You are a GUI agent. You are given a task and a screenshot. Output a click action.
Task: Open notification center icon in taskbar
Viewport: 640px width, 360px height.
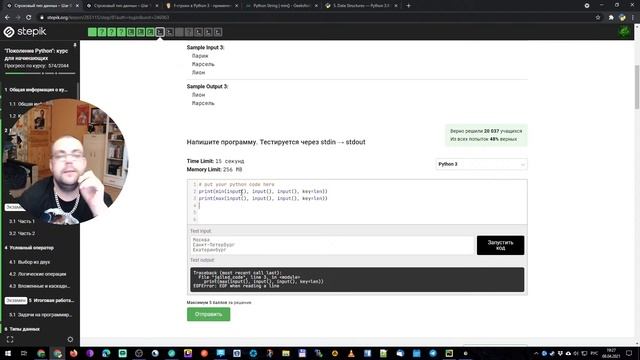629,353
